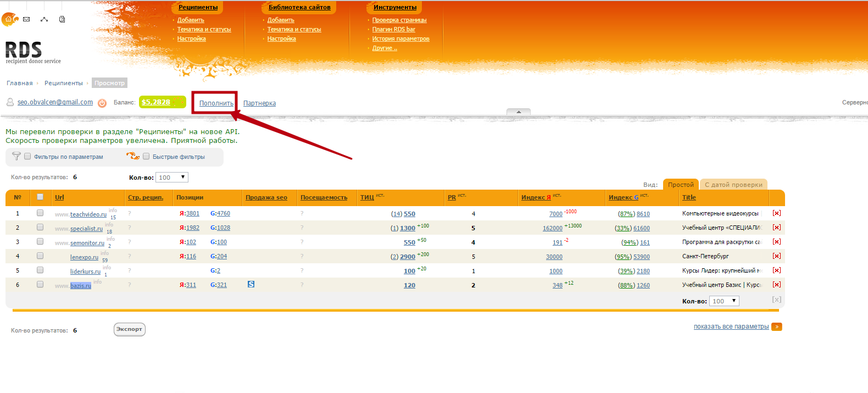Click the orange arrow beside показать все параметры

point(776,326)
